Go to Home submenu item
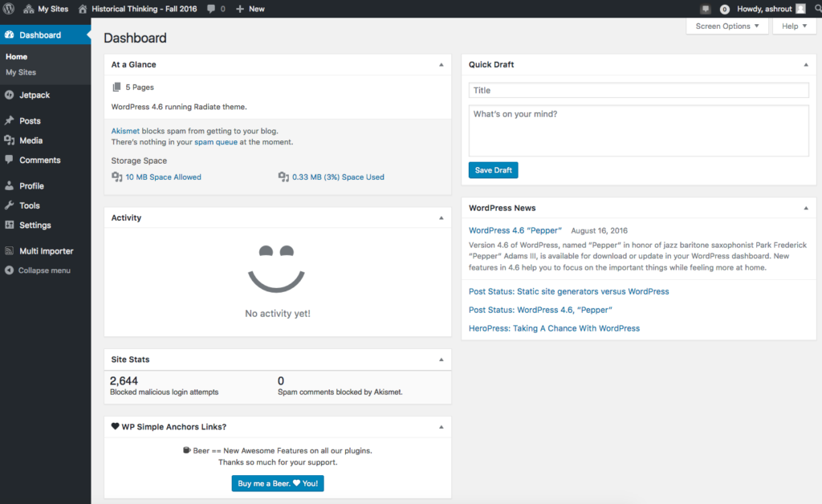The width and height of the screenshot is (822, 504). click(16, 57)
